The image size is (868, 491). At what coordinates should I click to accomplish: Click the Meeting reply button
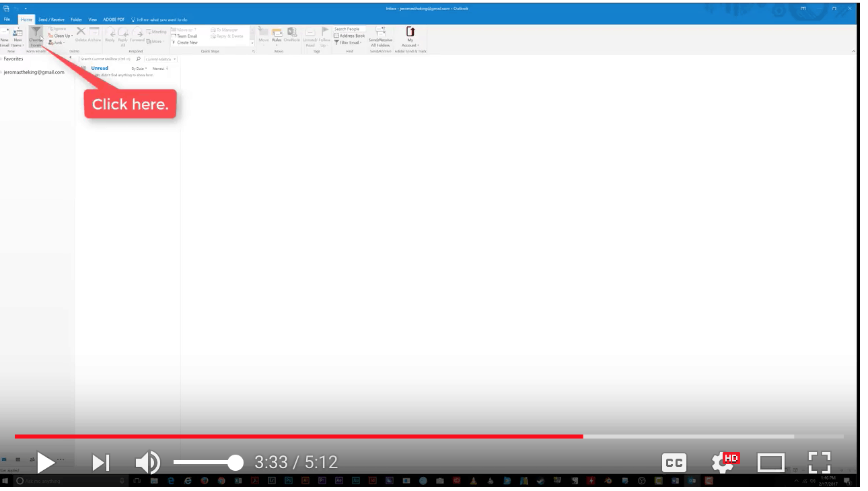coord(157,32)
